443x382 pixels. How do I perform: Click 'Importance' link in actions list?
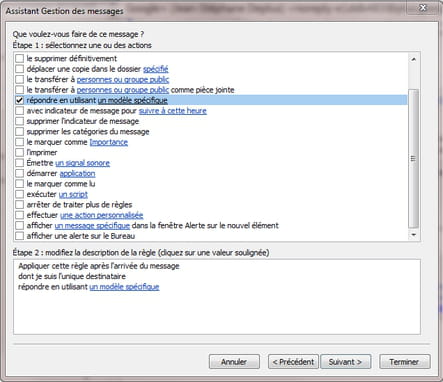click(x=109, y=142)
